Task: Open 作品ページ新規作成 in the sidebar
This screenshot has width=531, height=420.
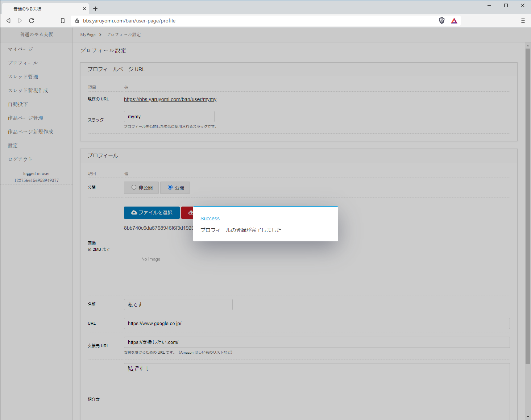Action: pos(30,132)
